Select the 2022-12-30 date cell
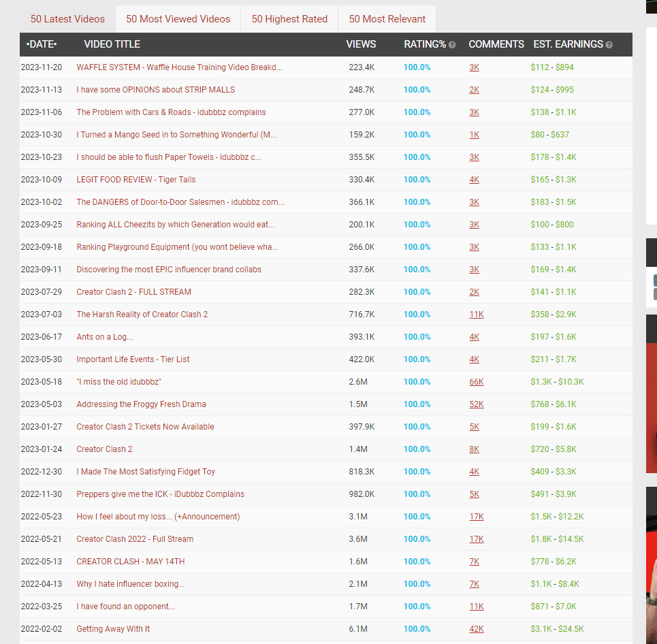Image resolution: width=657 pixels, height=644 pixels. (x=42, y=472)
